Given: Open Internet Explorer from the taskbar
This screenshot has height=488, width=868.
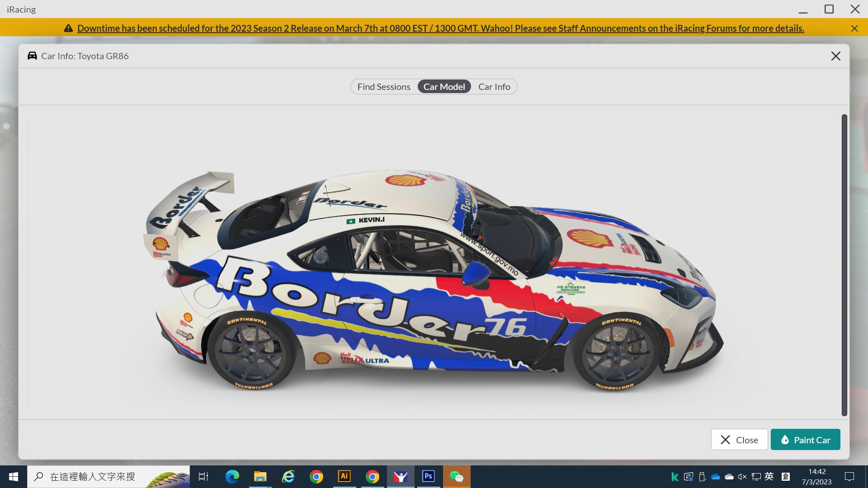Looking at the screenshot, I should click(x=288, y=476).
